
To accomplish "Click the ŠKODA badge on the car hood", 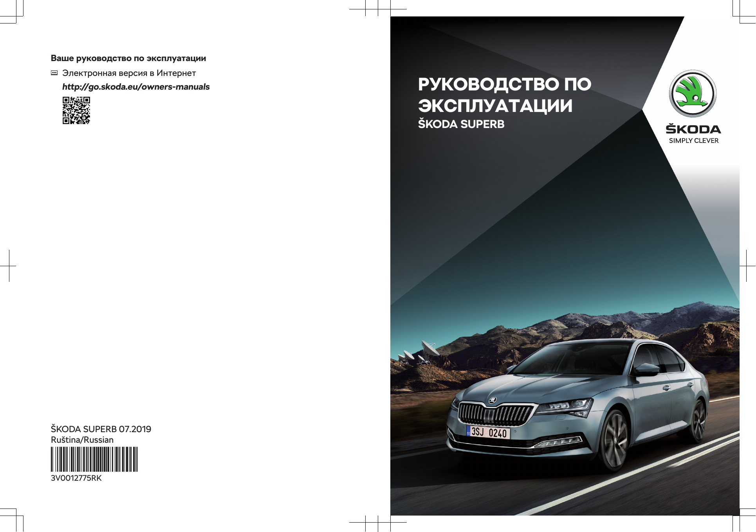I will (493, 400).
